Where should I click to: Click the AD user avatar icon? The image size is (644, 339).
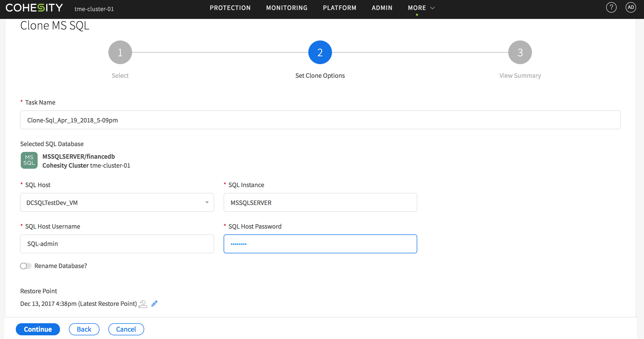(631, 8)
